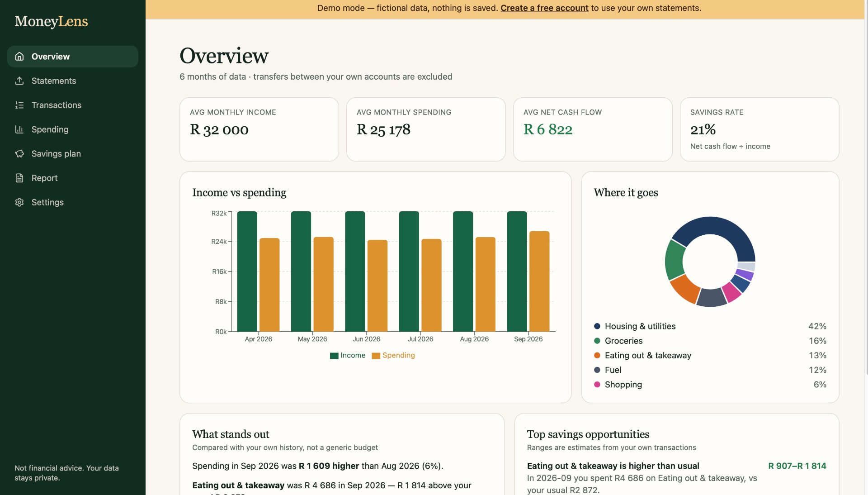Click the Sep 2026 spending bar
The width and height of the screenshot is (868, 495).
click(539, 281)
